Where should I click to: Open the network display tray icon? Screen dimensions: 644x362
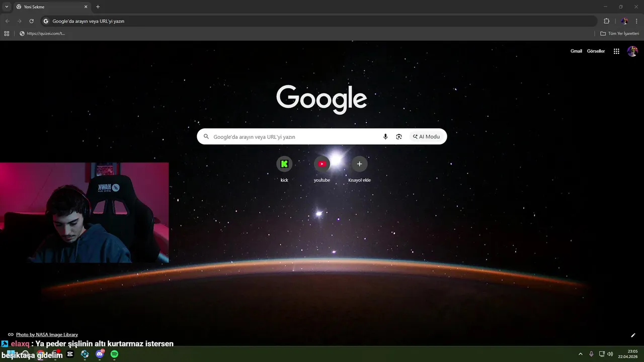tap(601, 354)
